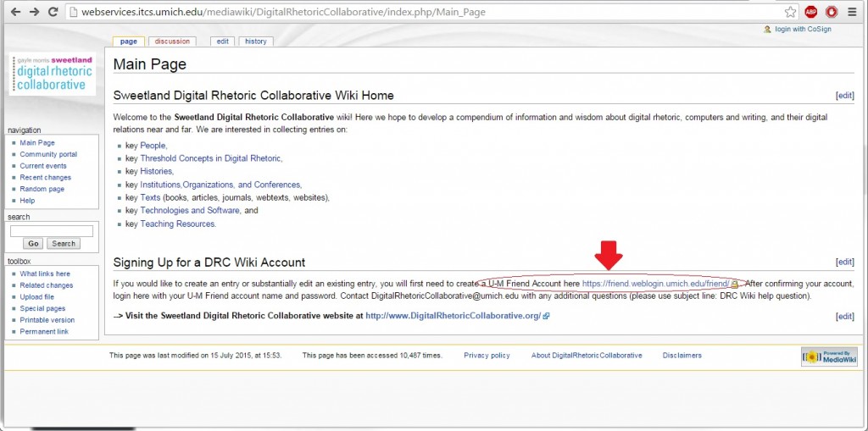Open the Technologies and Software link
Screen dimensions: 868x431
(190, 211)
